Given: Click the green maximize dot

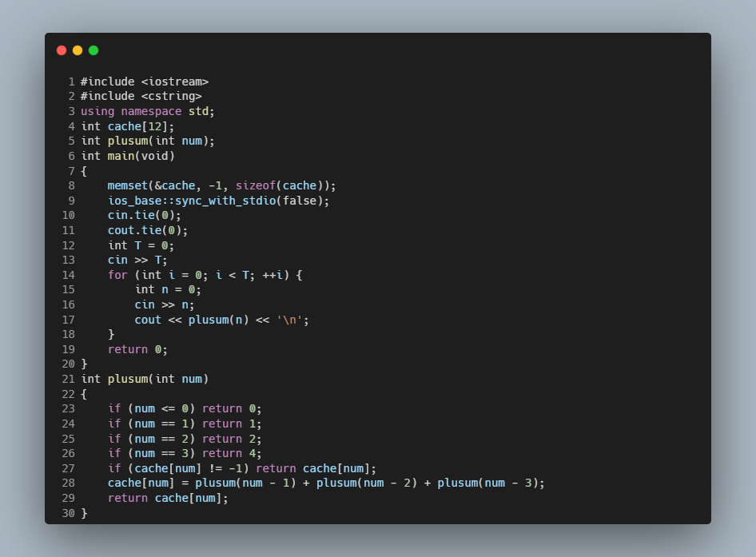Looking at the screenshot, I should 94,50.
